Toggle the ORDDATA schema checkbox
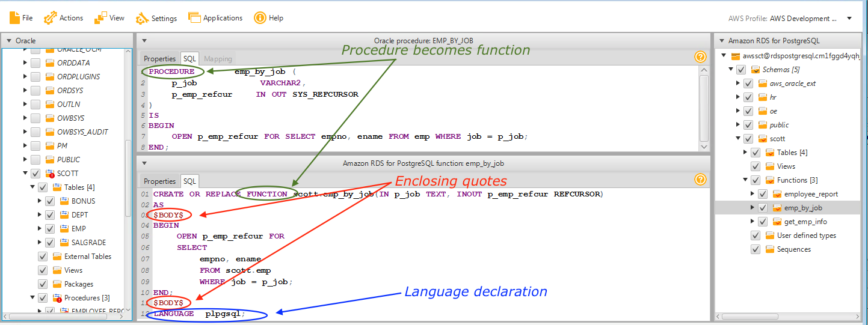 click(35, 63)
